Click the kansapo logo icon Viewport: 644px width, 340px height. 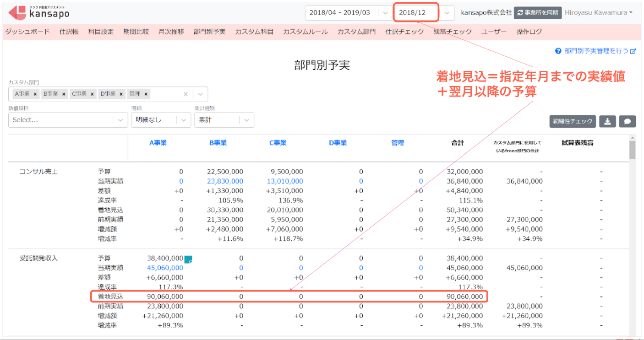point(17,12)
